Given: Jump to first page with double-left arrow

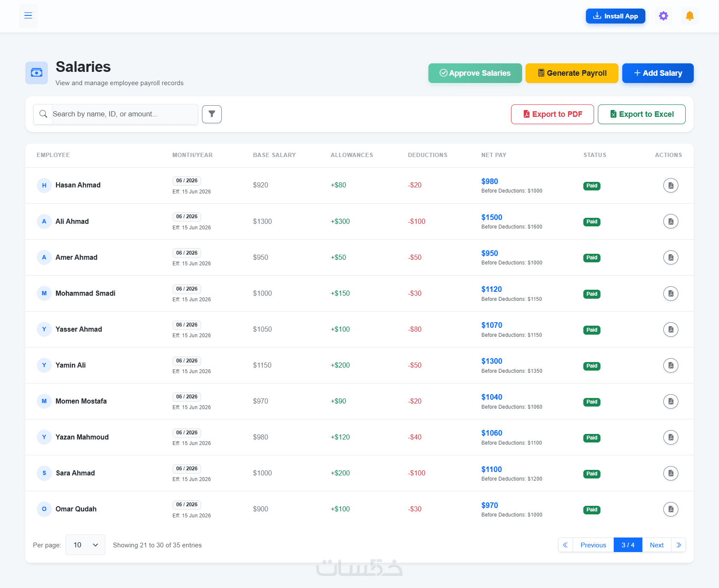Looking at the screenshot, I should point(565,545).
